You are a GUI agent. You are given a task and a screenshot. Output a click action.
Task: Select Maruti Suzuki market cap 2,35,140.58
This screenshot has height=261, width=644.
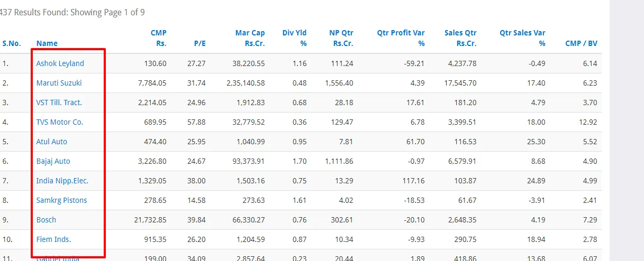click(x=246, y=83)
